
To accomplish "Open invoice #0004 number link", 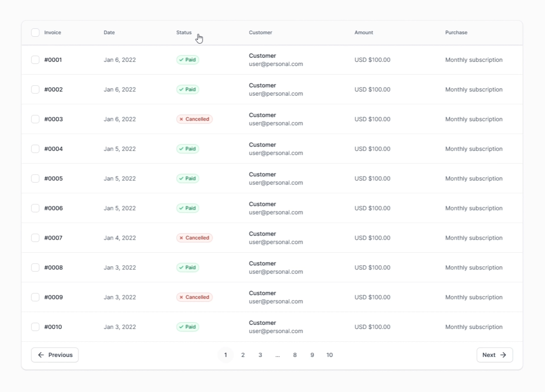I will point(54,149).
